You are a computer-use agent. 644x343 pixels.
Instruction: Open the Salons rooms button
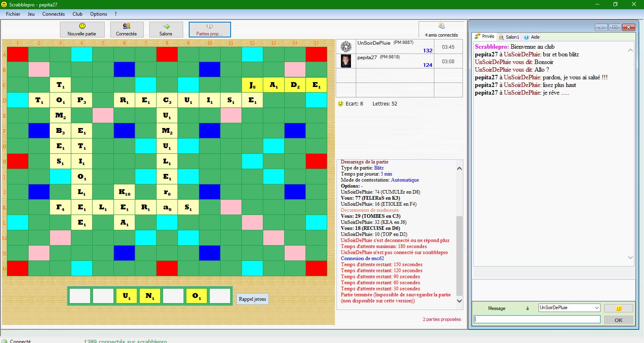pos(166,29)
